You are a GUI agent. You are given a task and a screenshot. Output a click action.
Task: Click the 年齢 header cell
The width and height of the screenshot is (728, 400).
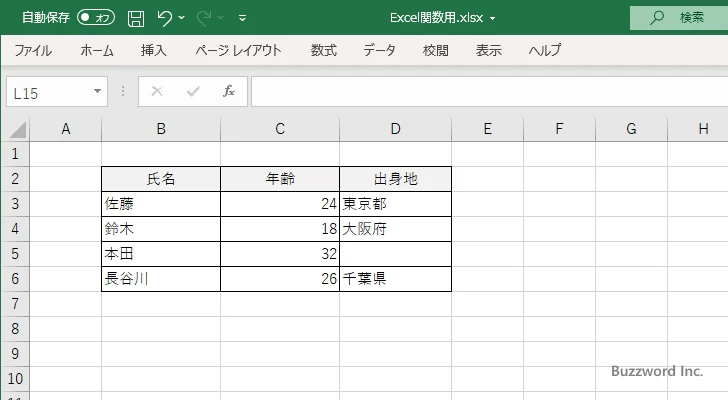point(280,179)
